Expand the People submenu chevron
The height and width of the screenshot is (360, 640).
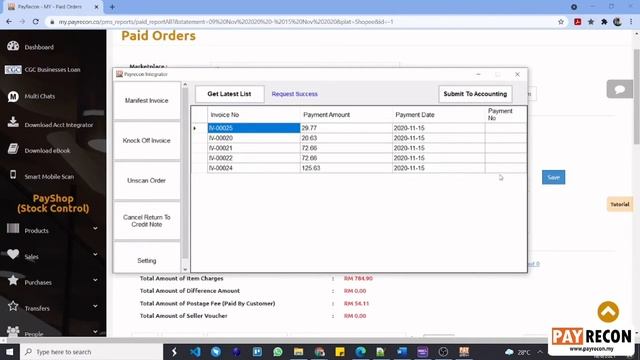[x=95, y=331]
